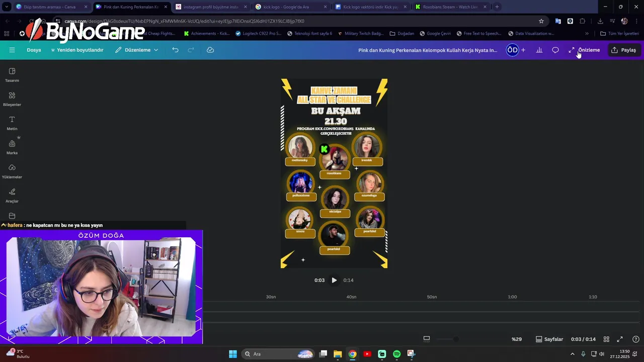
Task: Toggle the timeline thumbnail view icon
Action: [x=427, y=339]
